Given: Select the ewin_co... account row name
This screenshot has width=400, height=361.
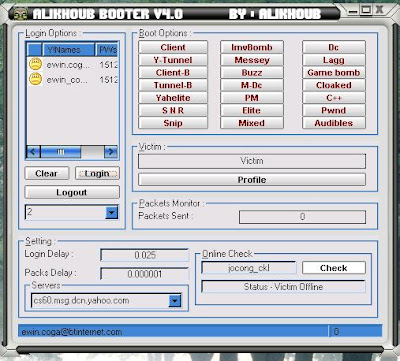Looking at the screenshot, I should click(x=67, y=80).
